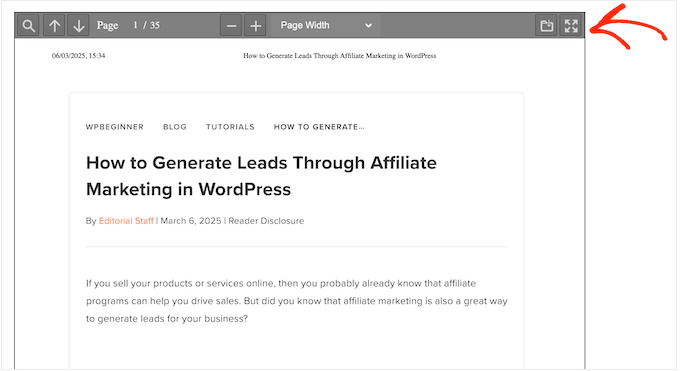
Task: Open the Page Width zoom dropdown
Action: click(x=326, y=26)
